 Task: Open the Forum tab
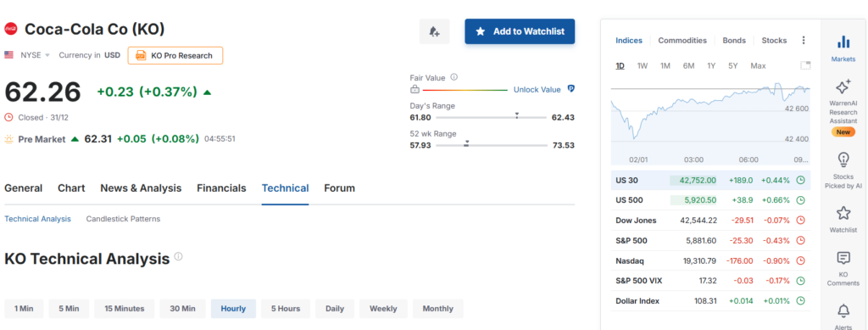(339, 188)
